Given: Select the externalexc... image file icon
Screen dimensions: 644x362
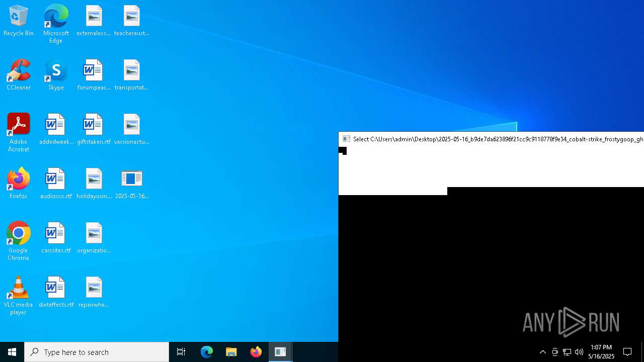Looking at the screenshot, I should (x=94, y=21).
